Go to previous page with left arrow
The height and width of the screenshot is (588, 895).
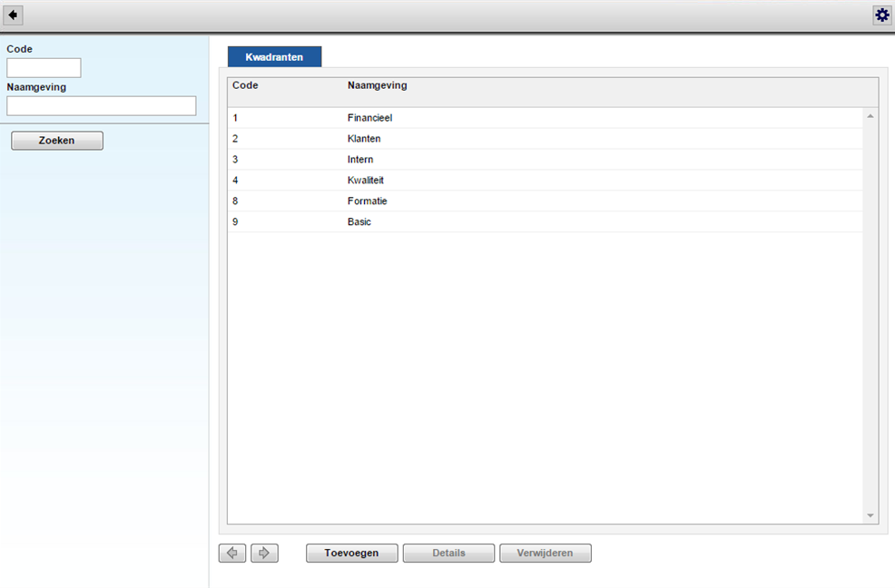coord(232,553)
